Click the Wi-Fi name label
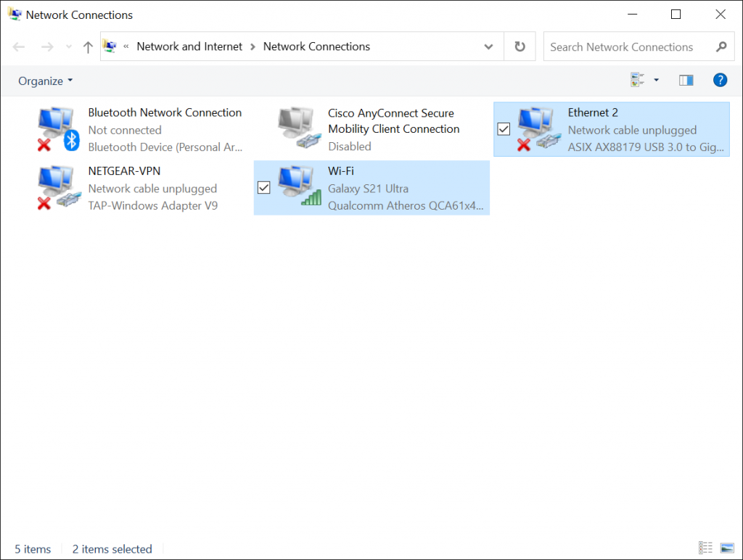Image resolution: width=743 pixels, height=560 pixels. click(341, 171)
